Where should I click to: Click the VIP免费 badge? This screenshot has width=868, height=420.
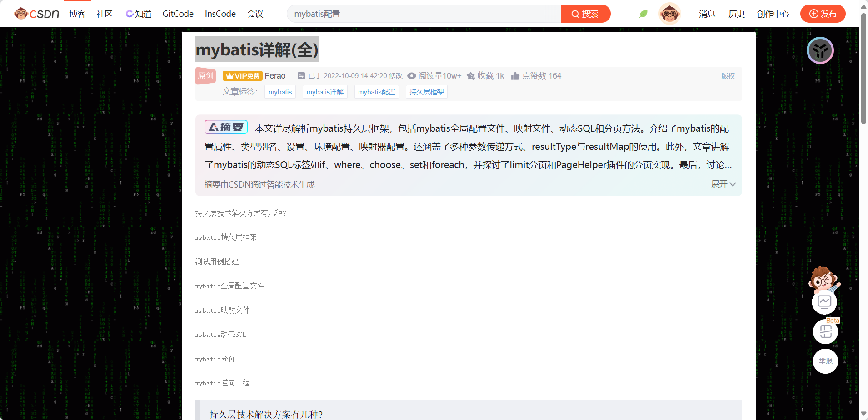242,75
